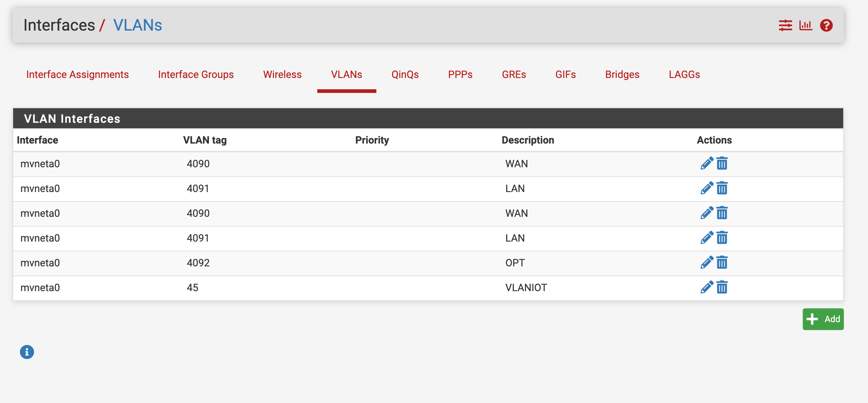The height and width of the screenshot is (403, 868).
Task: Switch to the LAGGs tab
Action: tap(684, 74)
